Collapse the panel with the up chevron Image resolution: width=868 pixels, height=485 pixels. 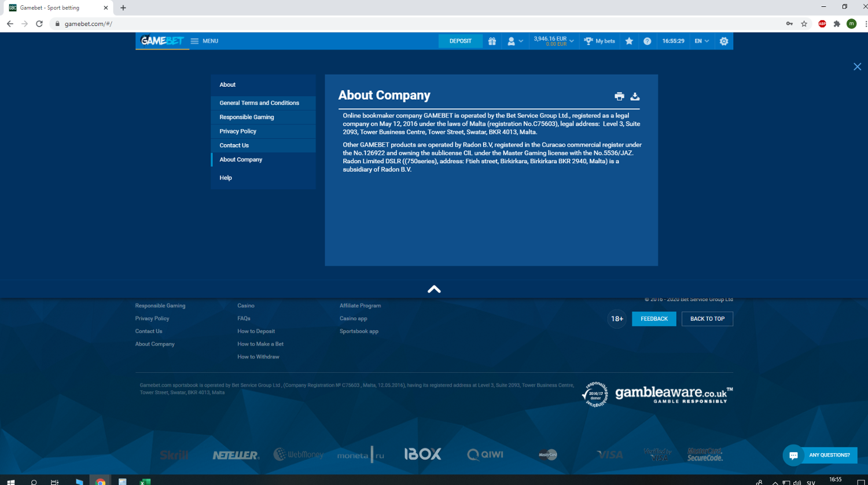pyautogui.click(x=434, y=289)
